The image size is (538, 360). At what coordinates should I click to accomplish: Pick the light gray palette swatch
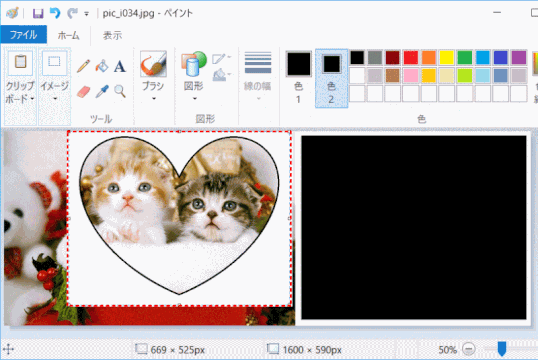(375, 76)
